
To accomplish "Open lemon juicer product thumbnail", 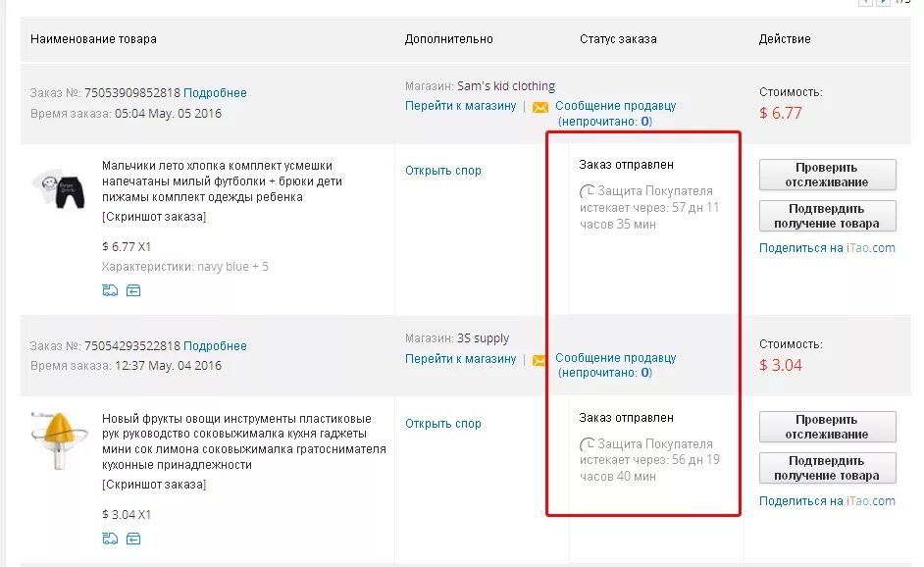I will point(59,440).
